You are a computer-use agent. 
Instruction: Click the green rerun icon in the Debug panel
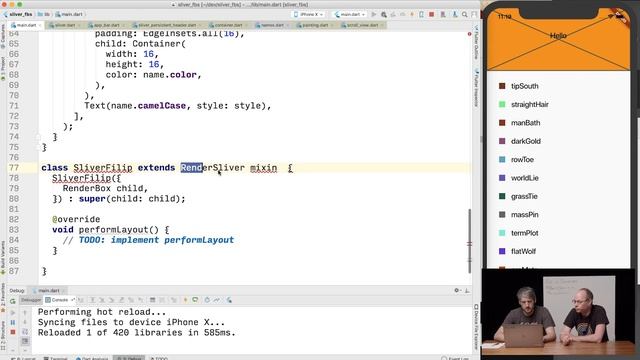click(x=13, y=301)
